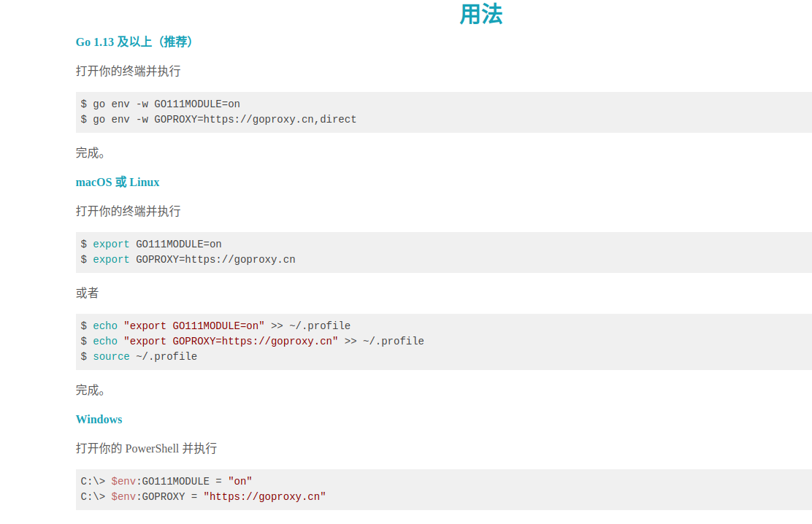Click the "go env -w GO111MODULE=on" command line
The height and width of the screenshot is (524, 812).
(161, 104)
